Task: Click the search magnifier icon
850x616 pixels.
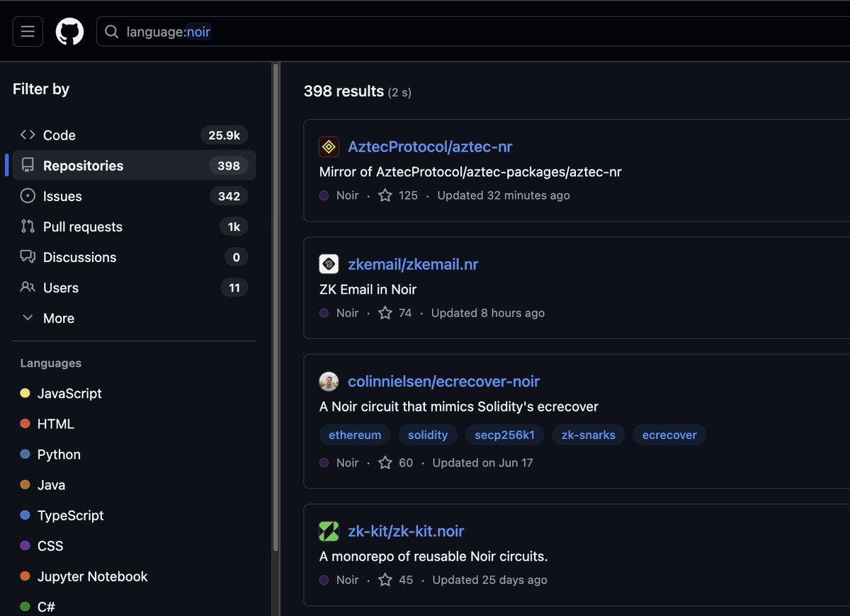Action: pyautogui.click(x=111, y=32)
